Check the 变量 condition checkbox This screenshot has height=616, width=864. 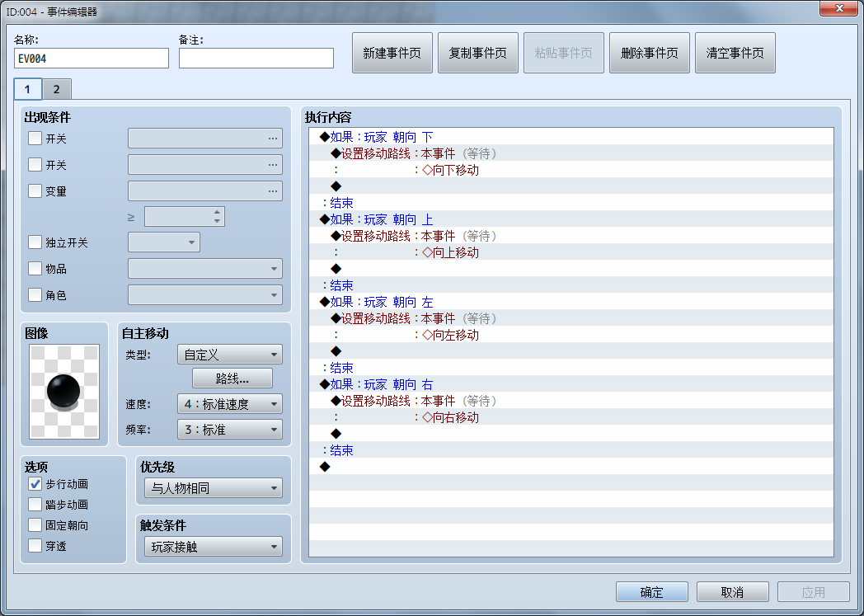pyautogui.click(x=35, y=191)
